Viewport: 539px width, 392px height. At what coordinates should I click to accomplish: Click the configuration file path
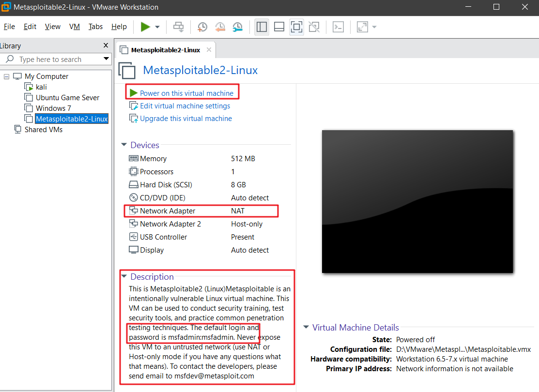(463, 349)
